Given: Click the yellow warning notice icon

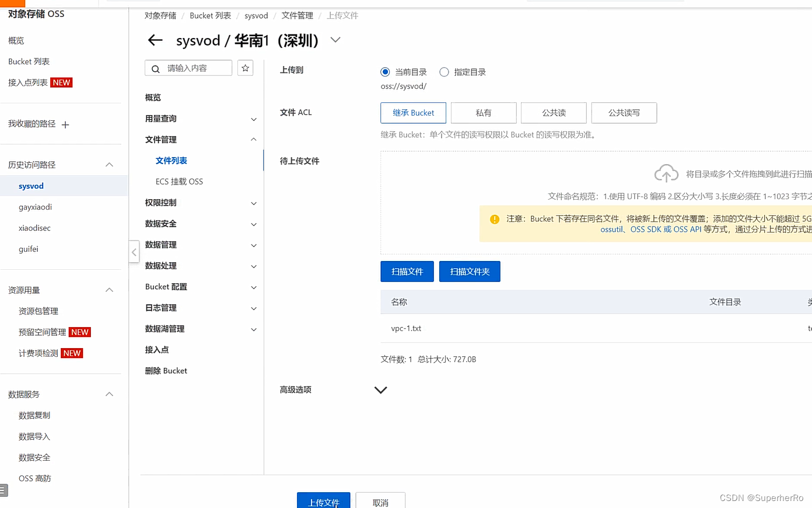Looking at the screenshot, I should 495,219.
